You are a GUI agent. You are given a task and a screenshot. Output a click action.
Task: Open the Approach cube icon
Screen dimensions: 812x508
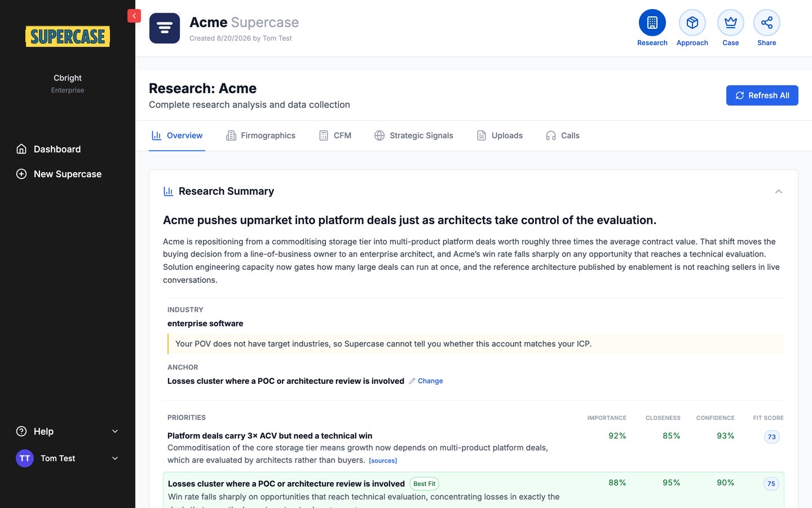(x=692, y=23)
